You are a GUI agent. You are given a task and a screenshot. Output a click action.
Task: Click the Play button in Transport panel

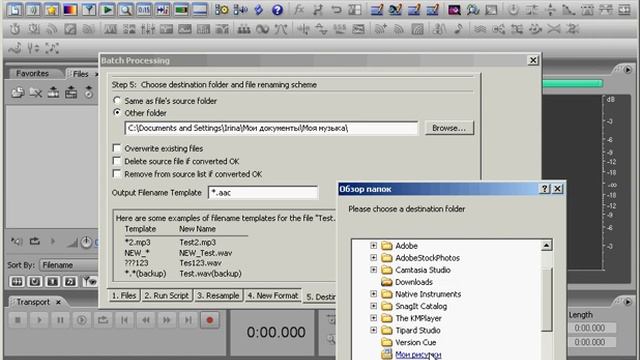point(39,320)
